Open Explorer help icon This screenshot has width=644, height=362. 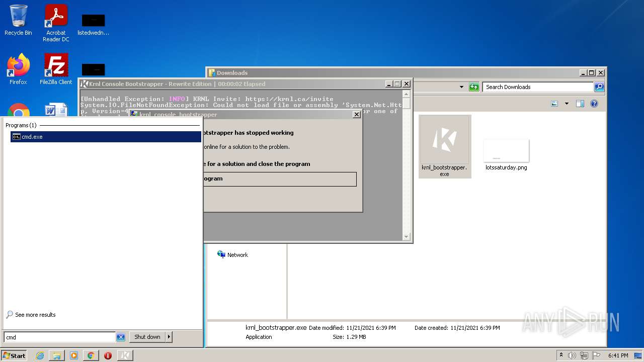tap(594, 104)
